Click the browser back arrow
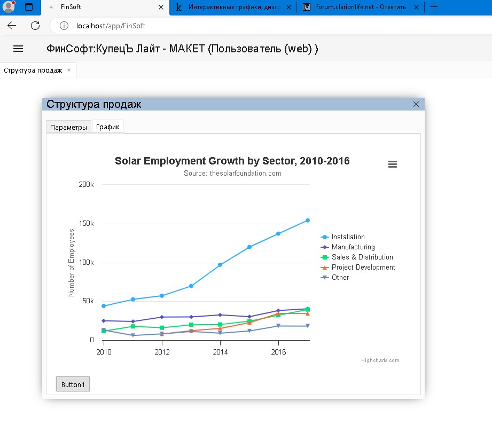The height and width of the screenshot is (448, 492). pos(12,26)
